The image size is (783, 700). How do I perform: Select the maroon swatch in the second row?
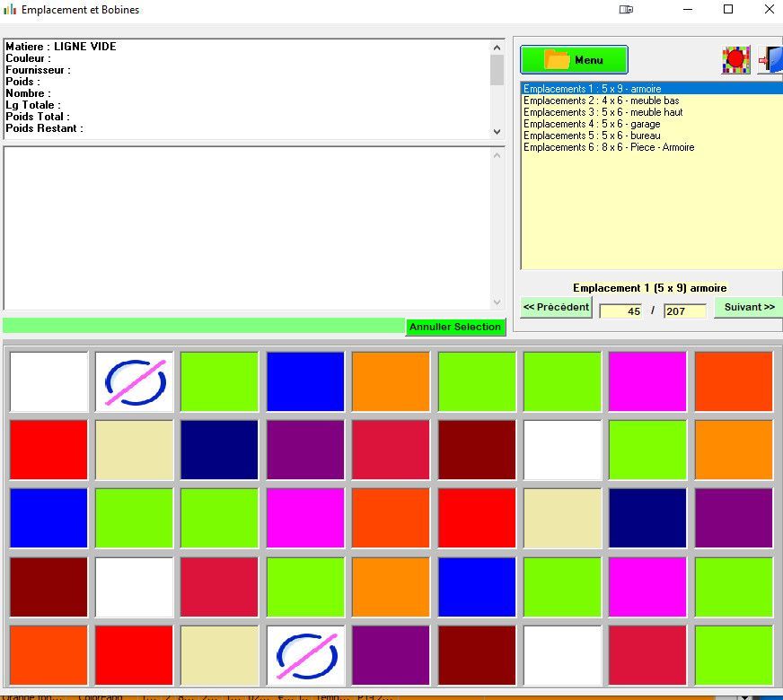click(477, 450)
